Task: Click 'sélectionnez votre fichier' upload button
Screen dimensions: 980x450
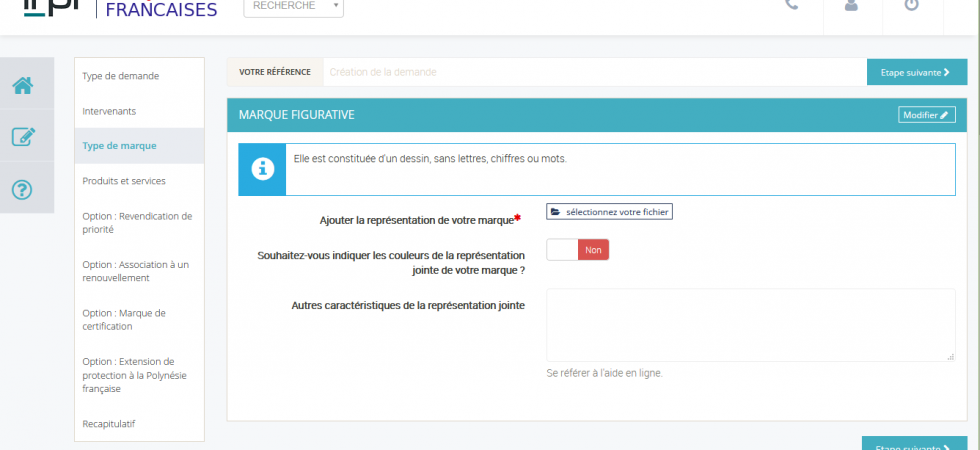Action: (x=609, y=211)
